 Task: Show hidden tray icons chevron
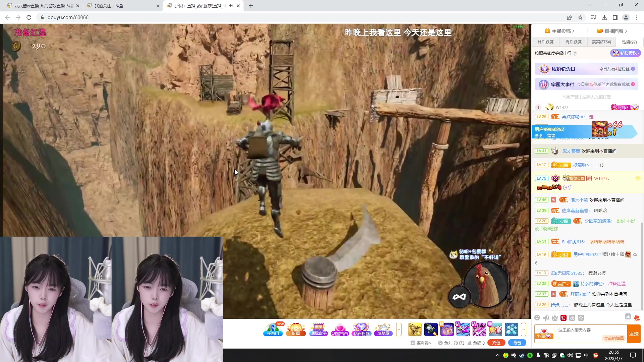(498, 355)
